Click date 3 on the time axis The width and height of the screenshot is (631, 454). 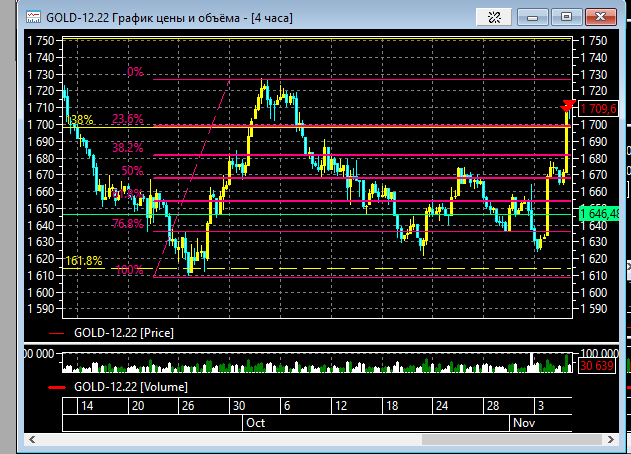pos(541,406)
